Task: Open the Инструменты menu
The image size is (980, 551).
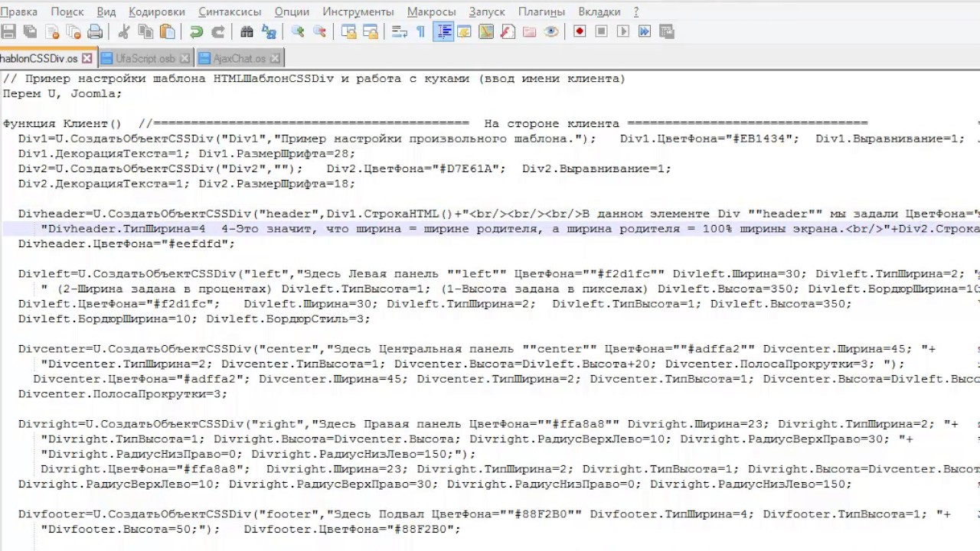Action: click(x=358, y=11)
